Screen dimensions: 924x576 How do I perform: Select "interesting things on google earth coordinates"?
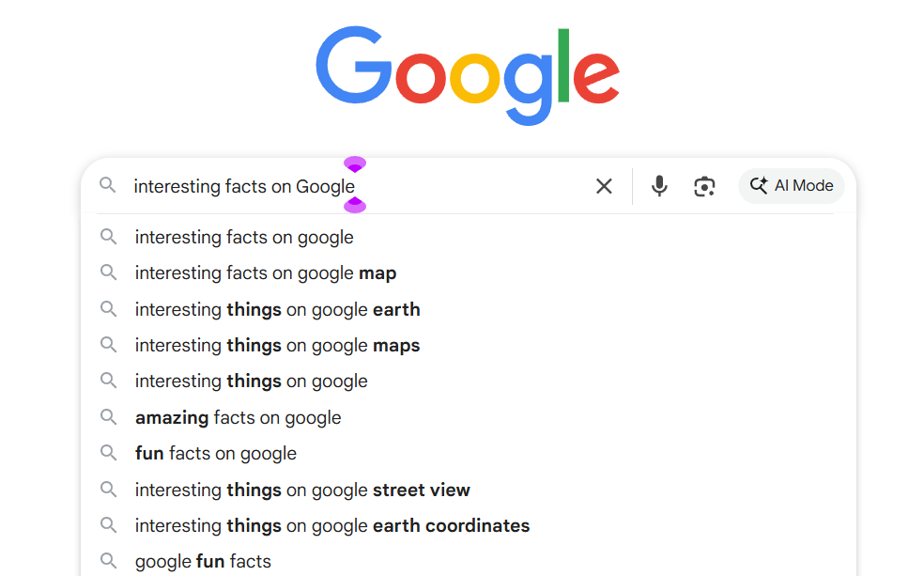point(332,525)
